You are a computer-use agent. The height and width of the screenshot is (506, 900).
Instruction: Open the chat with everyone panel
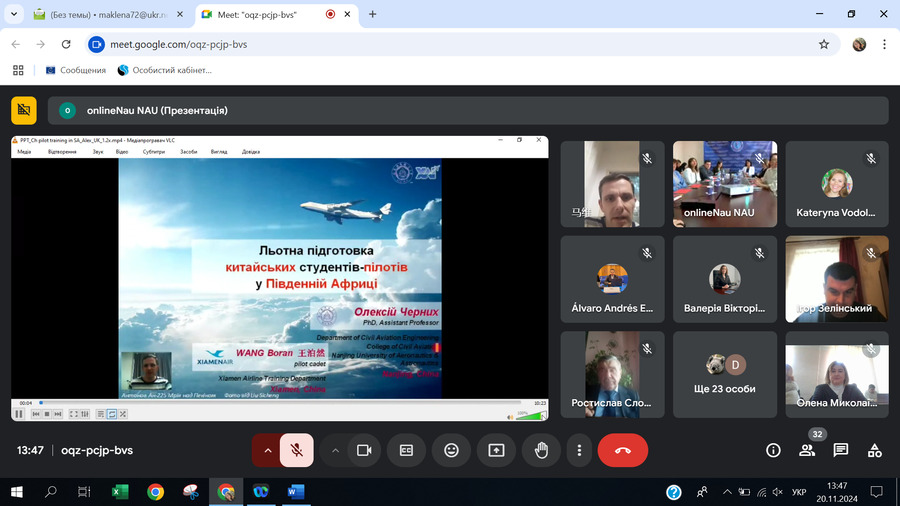click(840, 451)
